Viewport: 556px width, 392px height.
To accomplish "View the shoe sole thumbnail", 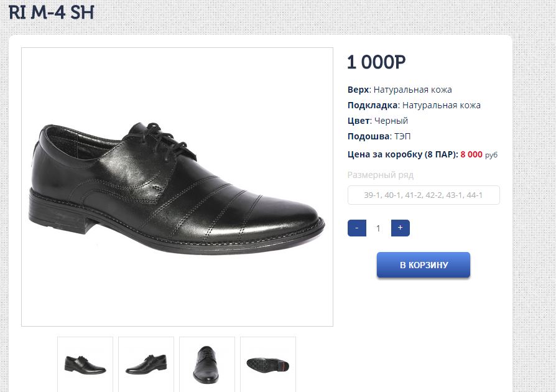I will coord(268,363).
